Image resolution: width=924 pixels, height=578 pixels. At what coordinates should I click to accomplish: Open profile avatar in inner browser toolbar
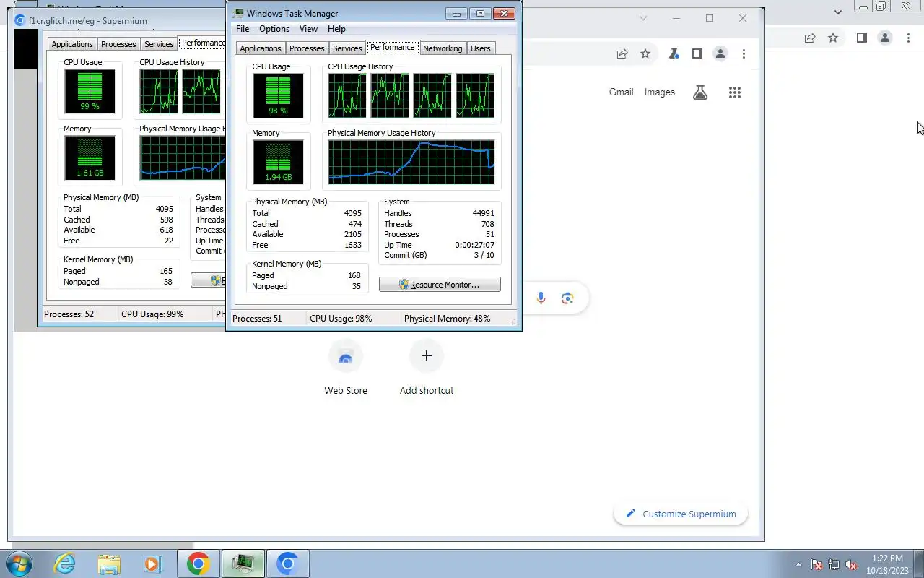(x=720, y=53)
